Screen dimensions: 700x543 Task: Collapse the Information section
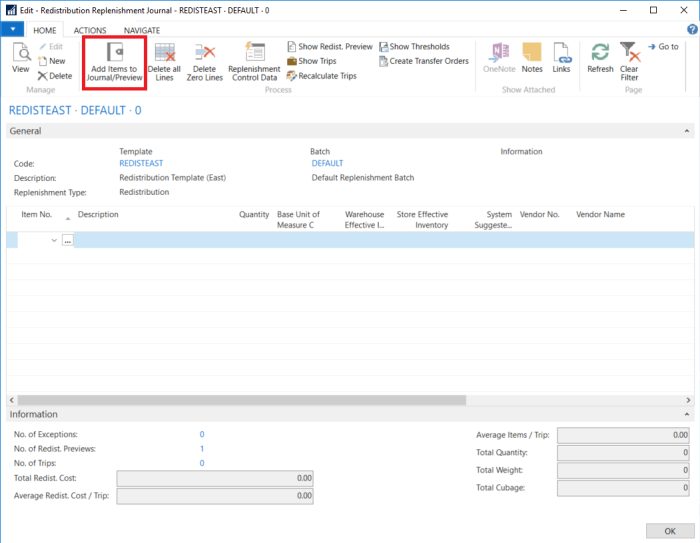click(x=687, y=414)
